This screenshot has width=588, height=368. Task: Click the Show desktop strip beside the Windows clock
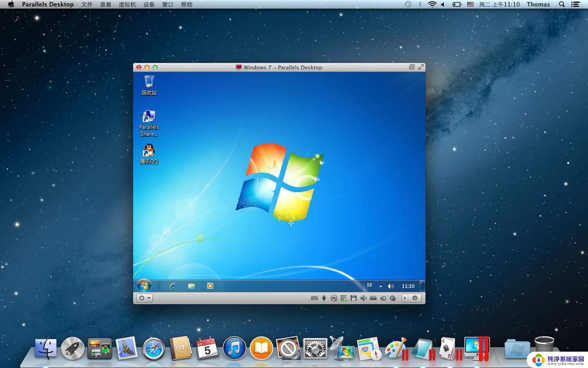pos(423,286)
